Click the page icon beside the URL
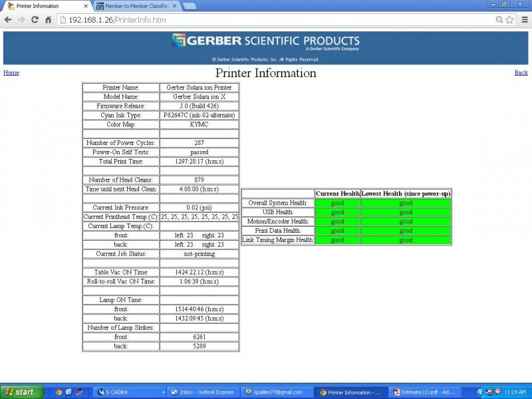Image resolution: width=532 pixels, height=399 pixels. pos(63,20)
